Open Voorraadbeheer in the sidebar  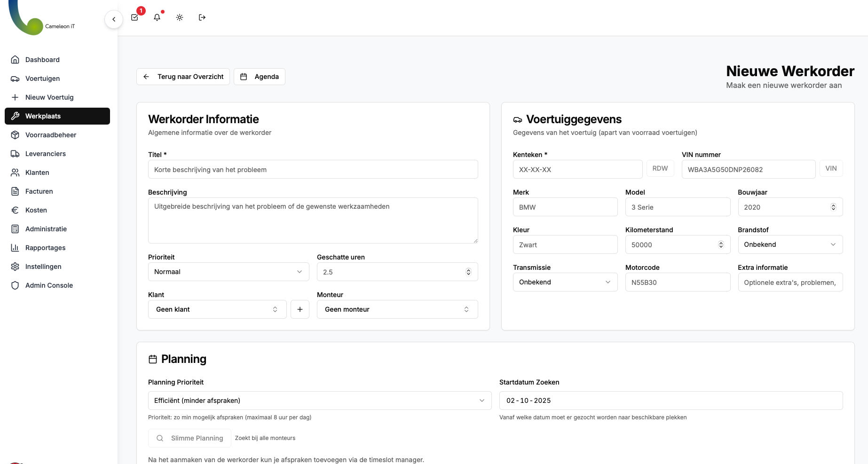pos(51,135)
